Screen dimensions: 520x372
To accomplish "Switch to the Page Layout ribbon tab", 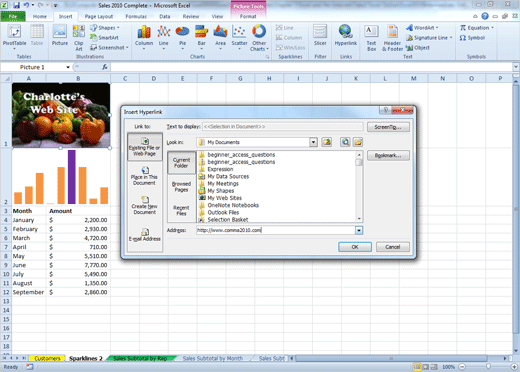I will click(99, 16).
